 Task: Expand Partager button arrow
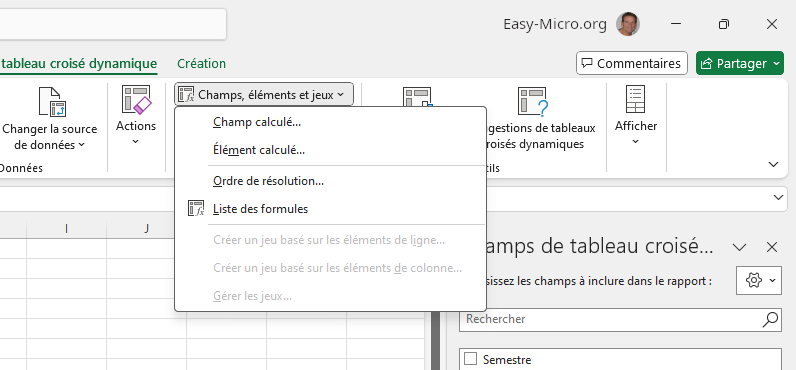[x=776, y=63]
